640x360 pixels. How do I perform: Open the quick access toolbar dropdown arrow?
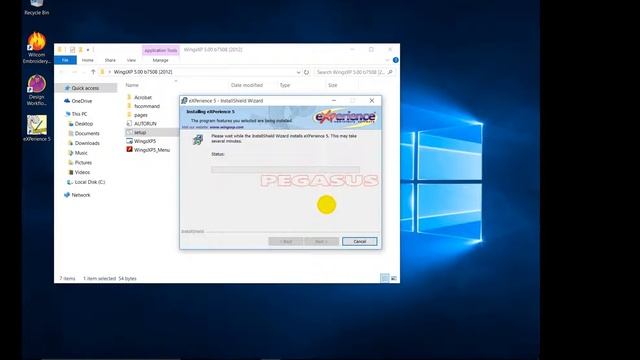point(88,50)
